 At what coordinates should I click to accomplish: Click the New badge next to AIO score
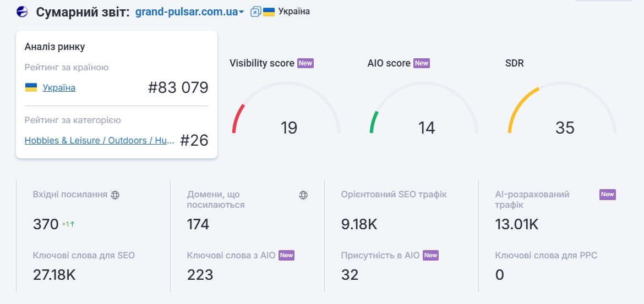point(421,63)
